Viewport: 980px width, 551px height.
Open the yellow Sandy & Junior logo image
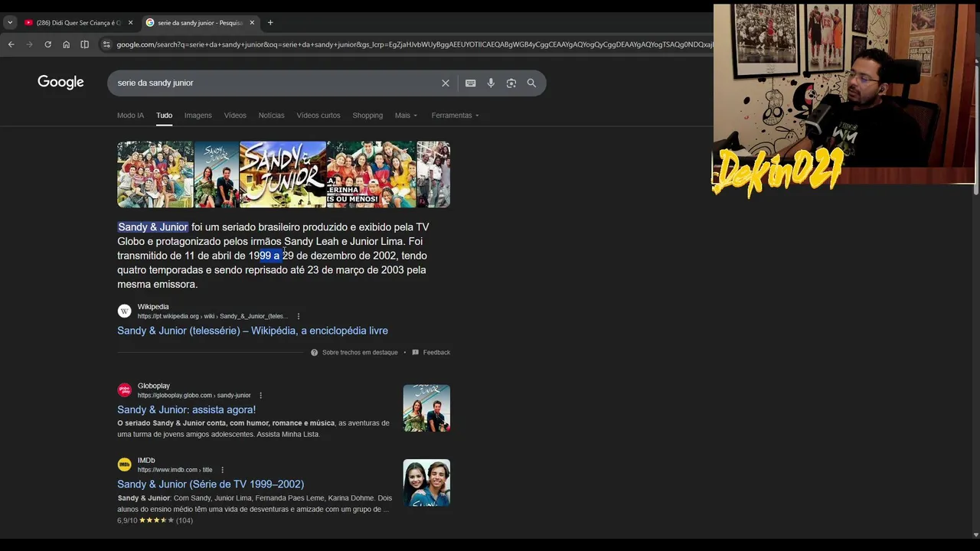coord(283,174)
